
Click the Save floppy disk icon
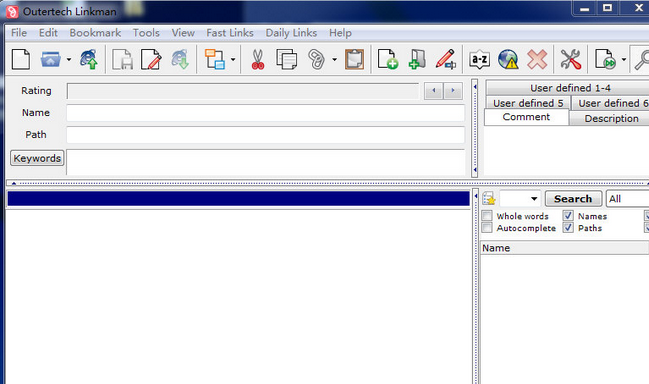[x=123, y=60]
